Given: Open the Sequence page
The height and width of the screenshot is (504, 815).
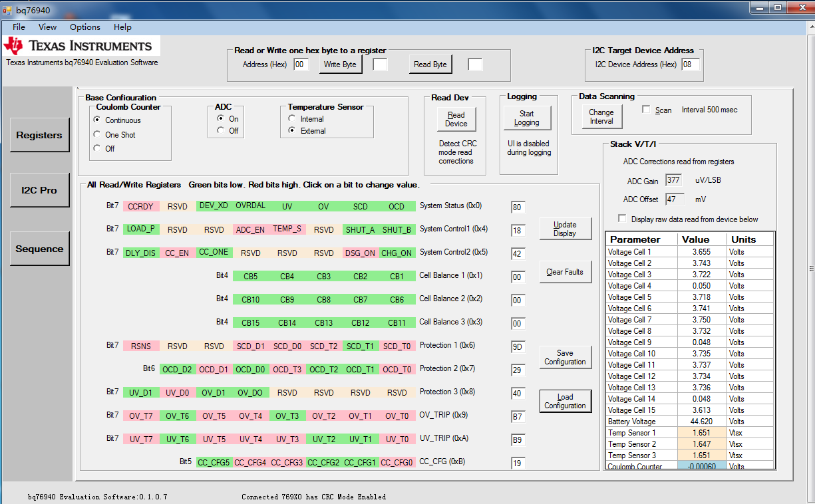Looking at the screenshot, I should click(39, 249).
